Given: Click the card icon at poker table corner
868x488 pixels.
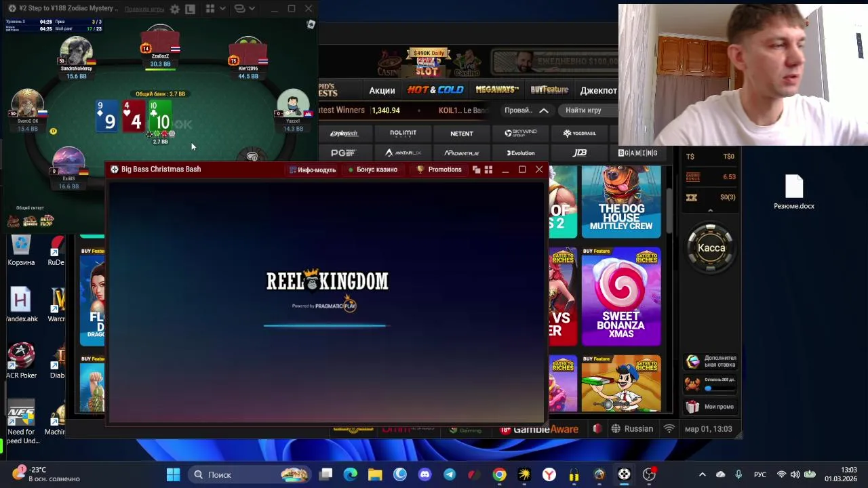Looking at the screenshot, I should (311, 24).
